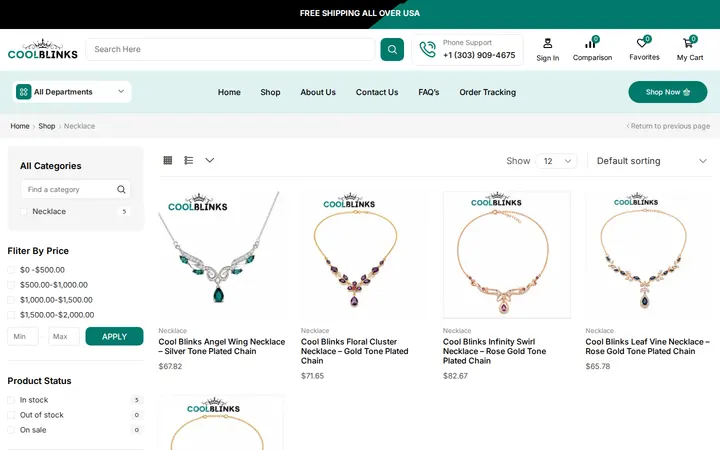Open Leaf Vine Necklace product image
This screenshot has height=450, width=720.
tap(648, 255)
